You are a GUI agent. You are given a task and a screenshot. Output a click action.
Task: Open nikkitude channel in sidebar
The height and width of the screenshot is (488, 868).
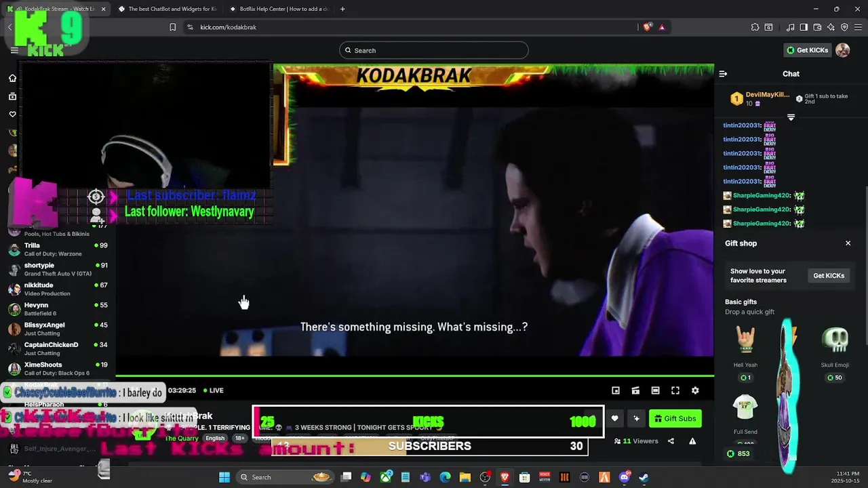(58, 289)
